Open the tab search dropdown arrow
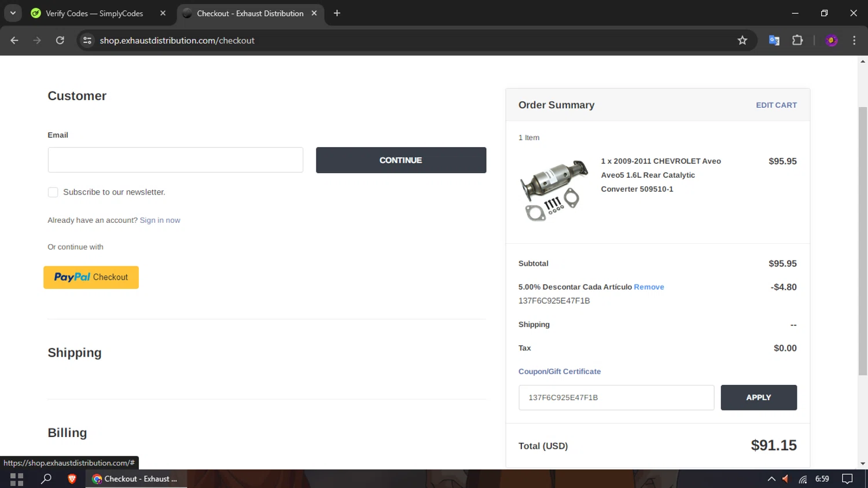Image resolution: width=868 pixels, height=488 pixels. 13,13
